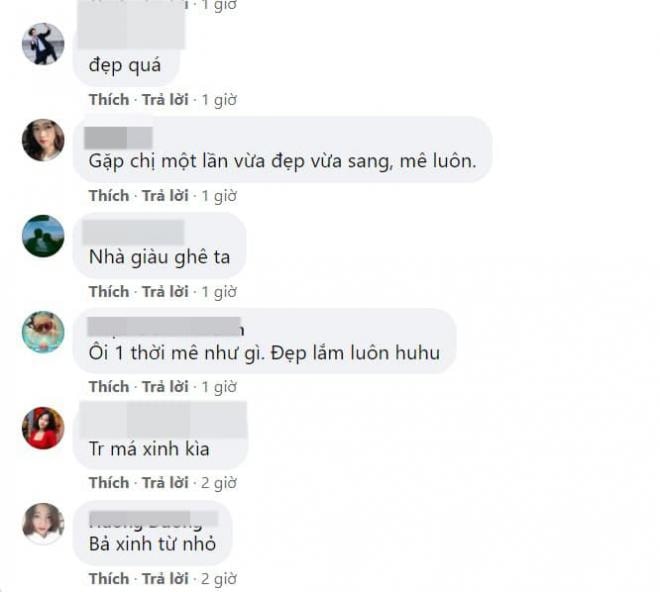Open commenter name above 'Nhà giàu ghê ta'
Image resolution: width=660 pixels, height=592 pixels.
[133, 232]
